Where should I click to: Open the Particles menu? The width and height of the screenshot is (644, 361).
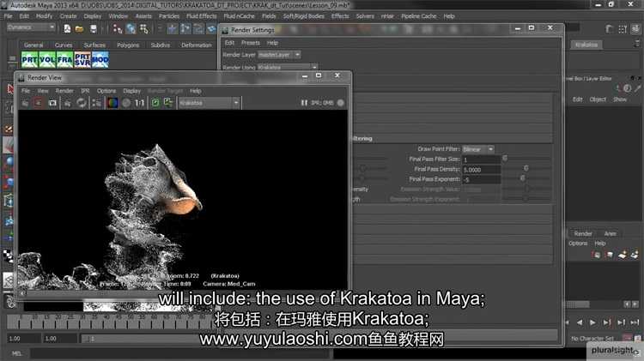click(169, 16)
